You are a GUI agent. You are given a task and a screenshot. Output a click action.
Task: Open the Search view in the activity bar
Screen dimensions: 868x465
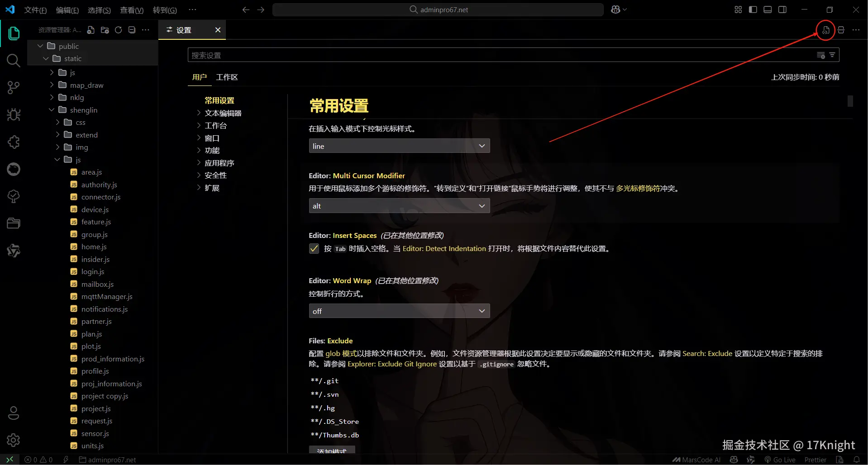14,60
